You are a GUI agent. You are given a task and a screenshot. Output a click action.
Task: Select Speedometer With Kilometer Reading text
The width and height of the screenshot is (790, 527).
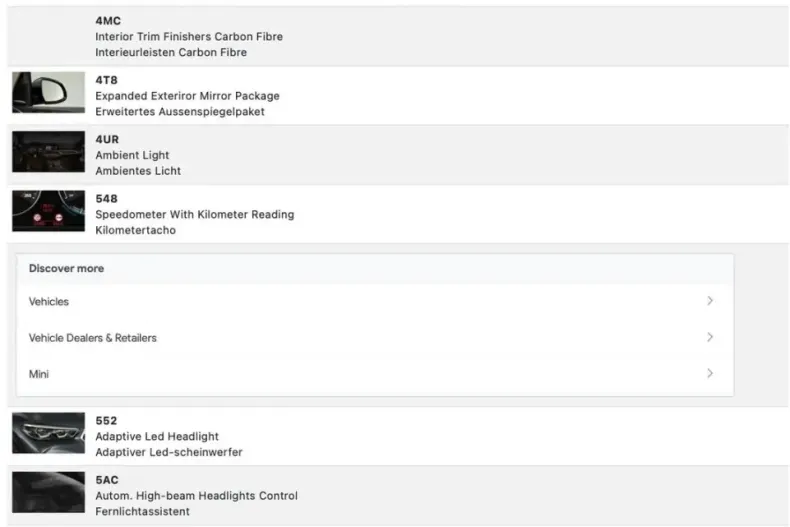tap(194, 214)
